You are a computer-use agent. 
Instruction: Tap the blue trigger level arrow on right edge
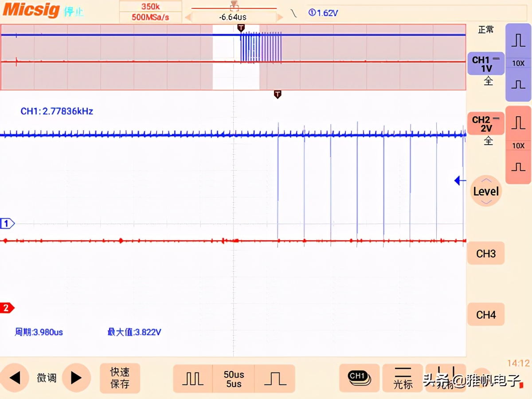point(460,180)
